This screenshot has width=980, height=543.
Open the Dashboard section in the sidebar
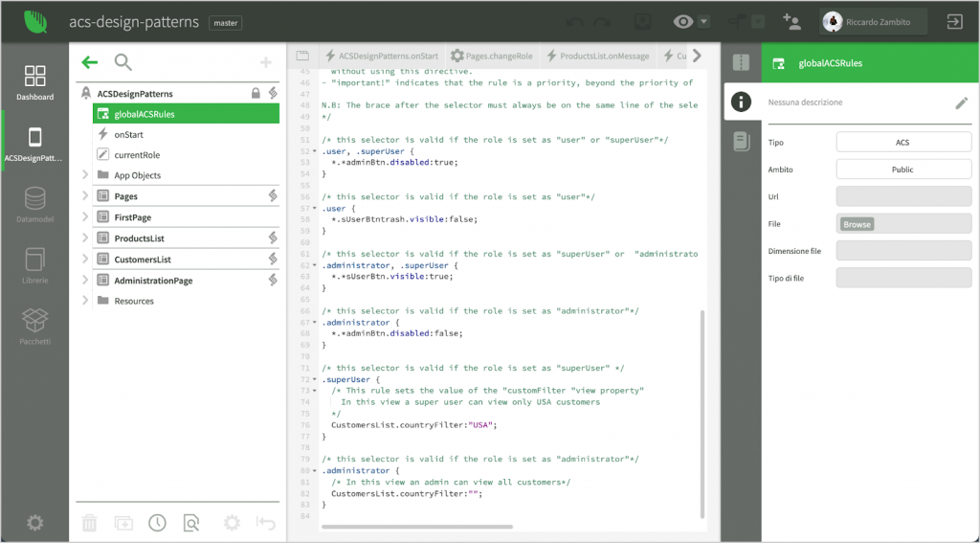coord(35,82)
